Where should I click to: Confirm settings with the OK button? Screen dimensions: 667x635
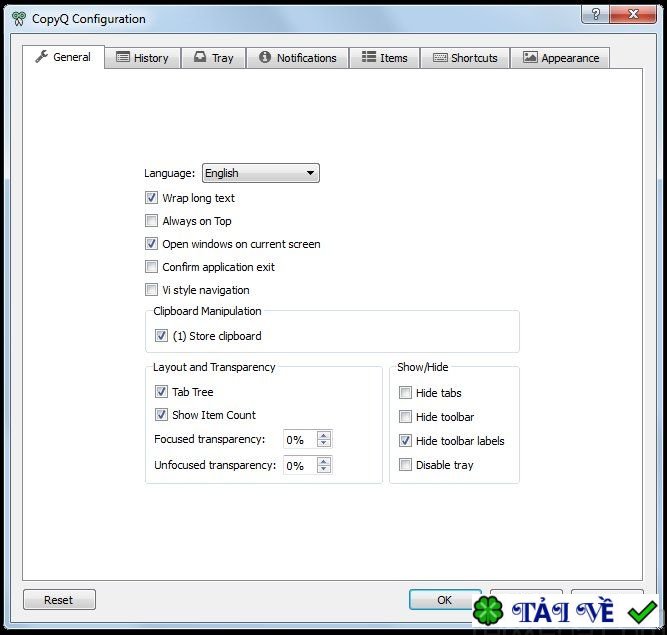(445, 600)
